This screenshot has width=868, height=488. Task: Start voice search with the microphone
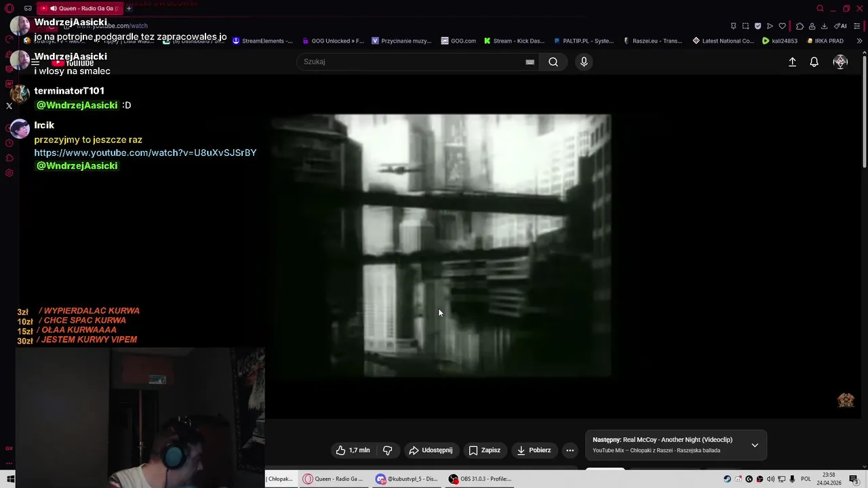point(584,62)
